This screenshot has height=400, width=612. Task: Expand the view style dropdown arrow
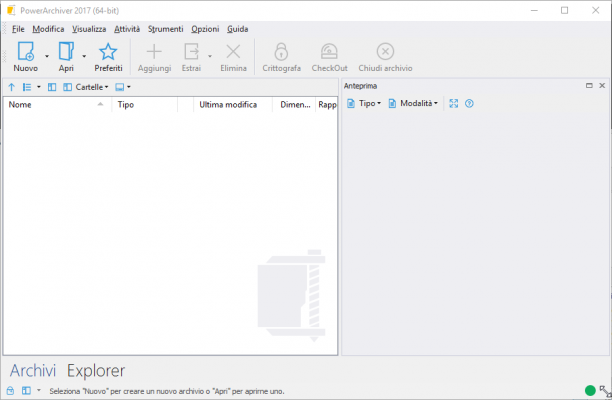39,87
